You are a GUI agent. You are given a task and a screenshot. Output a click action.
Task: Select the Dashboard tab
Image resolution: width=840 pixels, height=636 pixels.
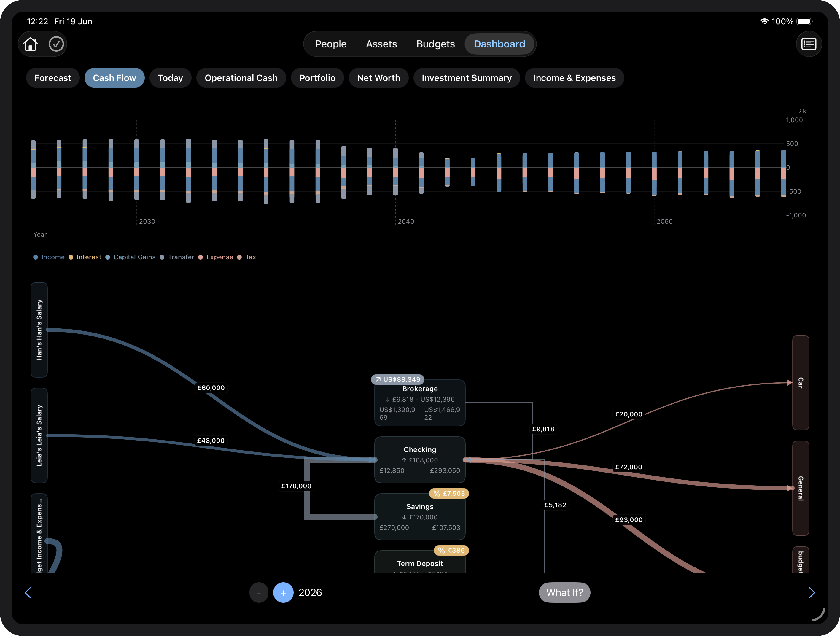pos(499,44)
